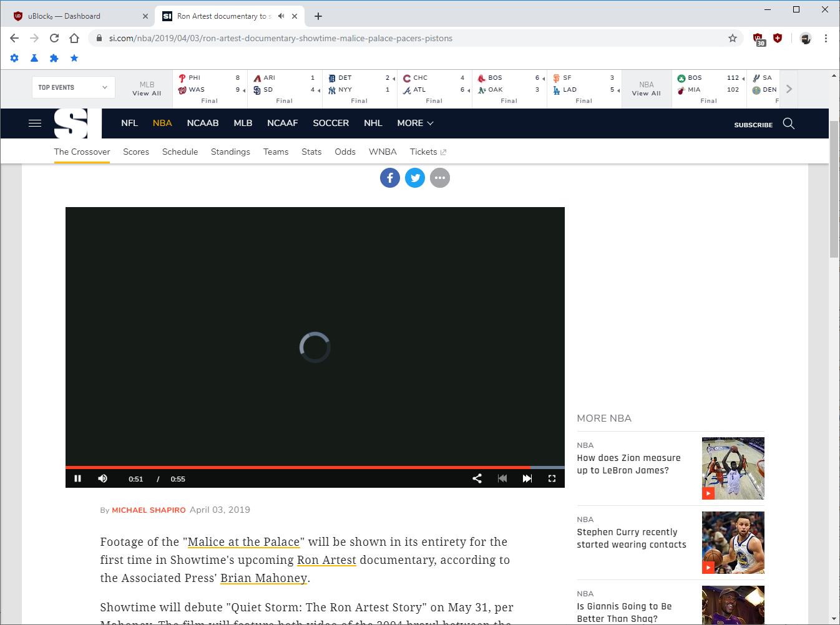840x625 pixels.
Task: Open the TOP EVENTS dropdown
Action: click(x=73, y=87)
